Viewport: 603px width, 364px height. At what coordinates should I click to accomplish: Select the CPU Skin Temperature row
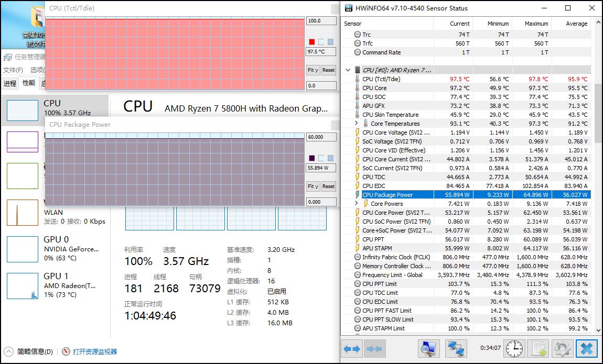coord(466,114)
